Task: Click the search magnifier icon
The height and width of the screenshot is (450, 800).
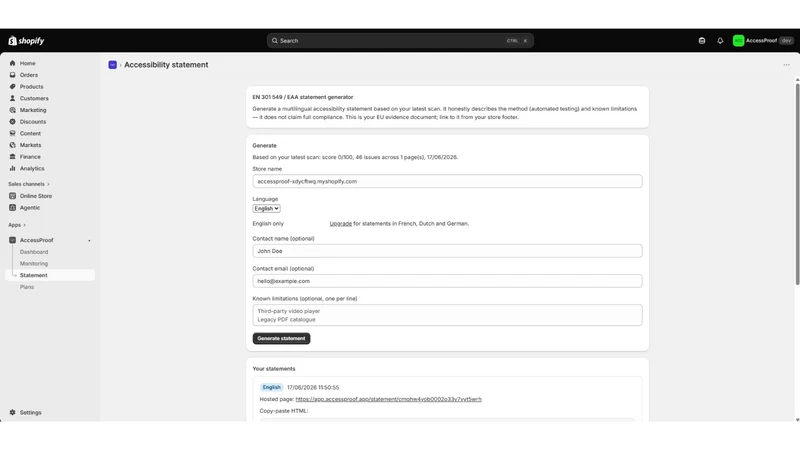Action: 274,41
